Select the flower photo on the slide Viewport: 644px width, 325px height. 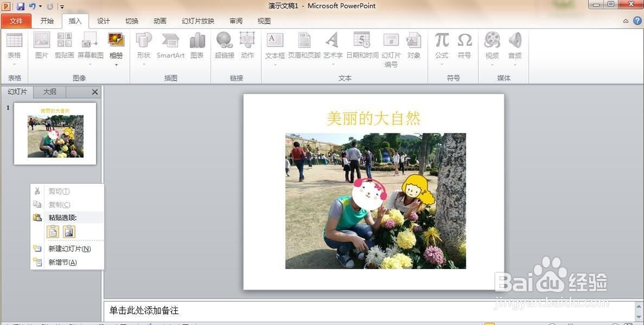pyautogui.click(x=375, y=201)
